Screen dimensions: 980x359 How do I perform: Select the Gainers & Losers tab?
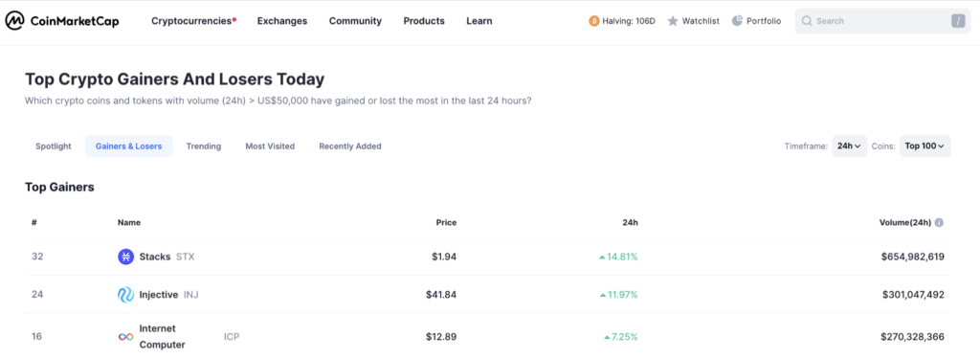tap(129, 146)
